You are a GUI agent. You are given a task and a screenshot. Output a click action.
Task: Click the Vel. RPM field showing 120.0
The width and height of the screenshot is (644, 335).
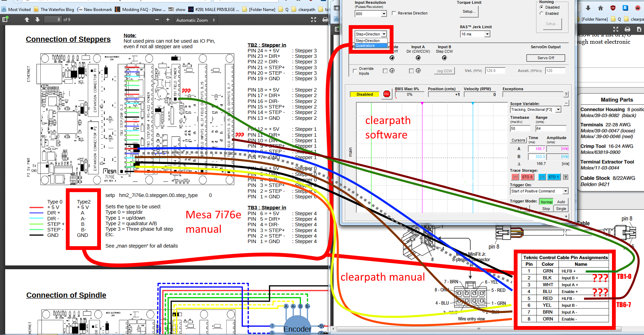click(x=495, y=71)
